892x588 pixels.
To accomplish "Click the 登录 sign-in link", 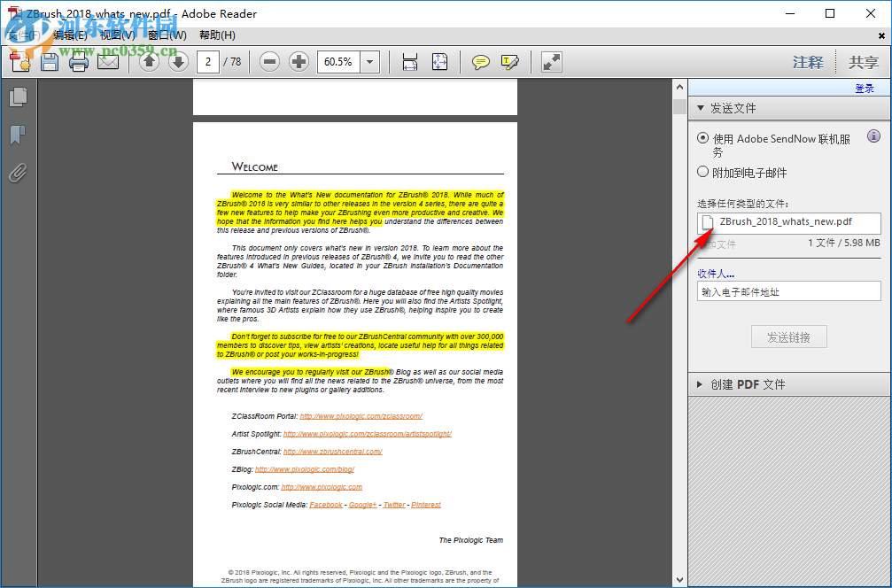I will (867, 89).
